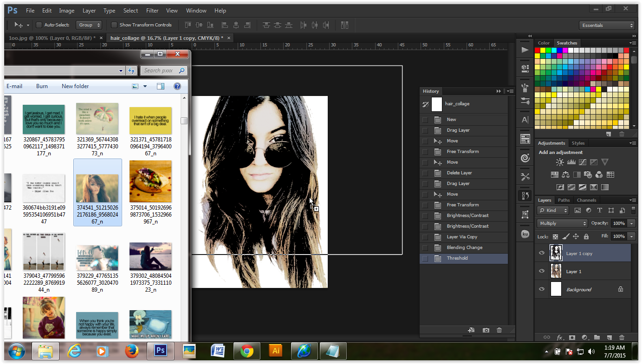Hide the Layer 1 copy layer
The image size is (642, 364).
click(x=542, y=253)
